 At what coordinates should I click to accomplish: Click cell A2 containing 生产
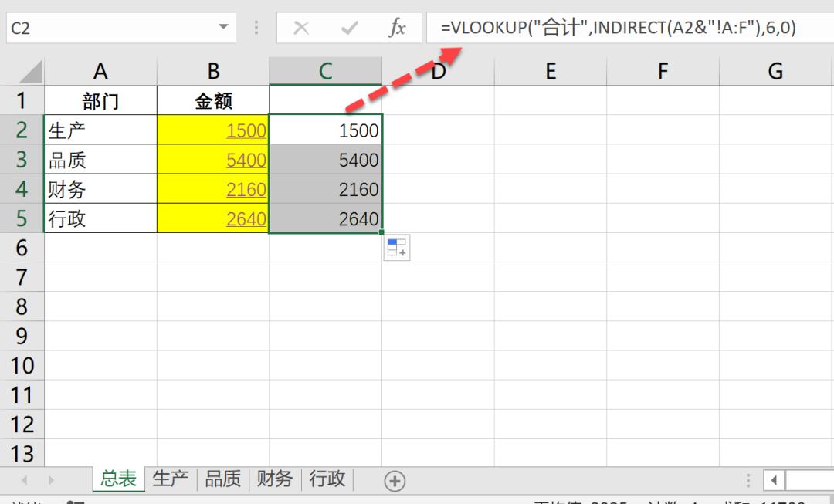pyautogui.click(x=100, y=130)
